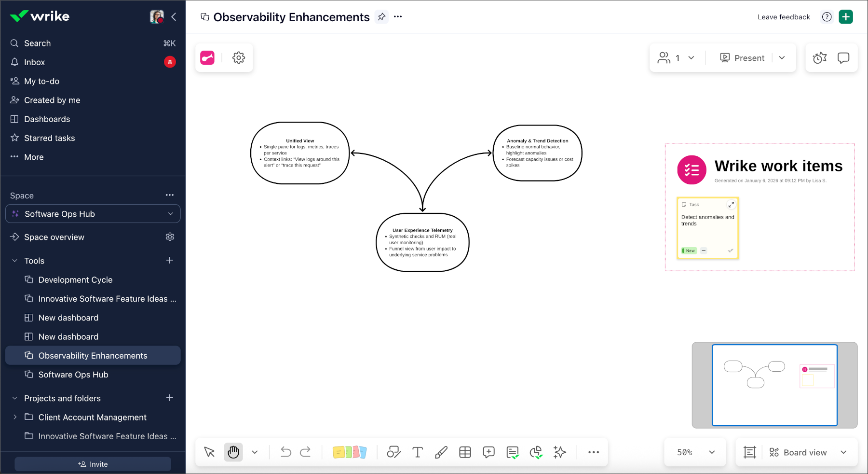Pin the Observability Enhancements board
The width and height of the screenshot is (868, 474).
pos(381,16)
